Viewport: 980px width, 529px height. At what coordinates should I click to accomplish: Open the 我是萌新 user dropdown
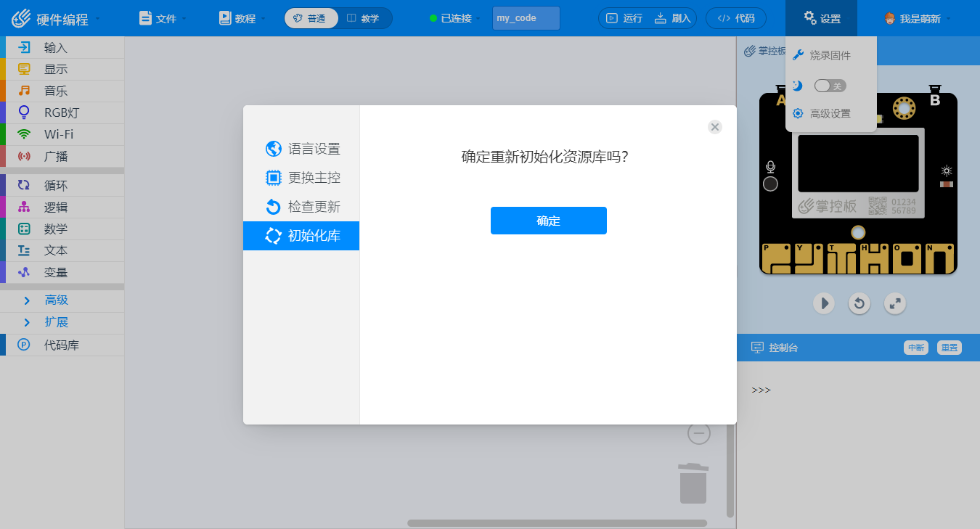(x=918, y=18)
